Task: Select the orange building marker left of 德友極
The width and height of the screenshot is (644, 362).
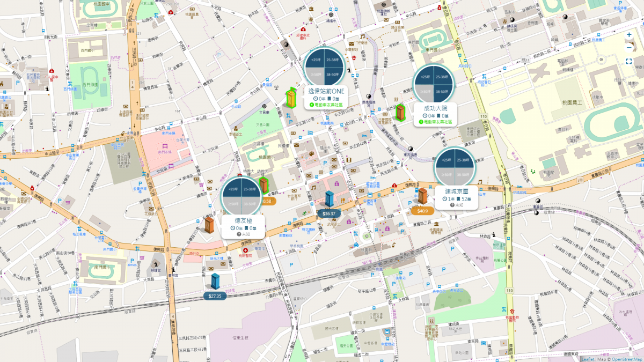Action: point(209,225)
